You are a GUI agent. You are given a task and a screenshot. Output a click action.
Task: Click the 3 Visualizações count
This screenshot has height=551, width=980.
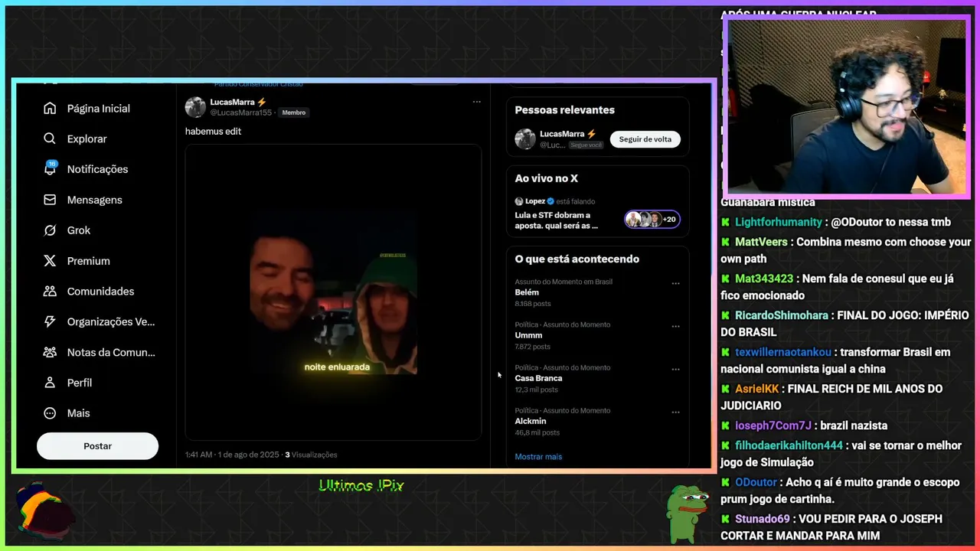pos(311,455)
